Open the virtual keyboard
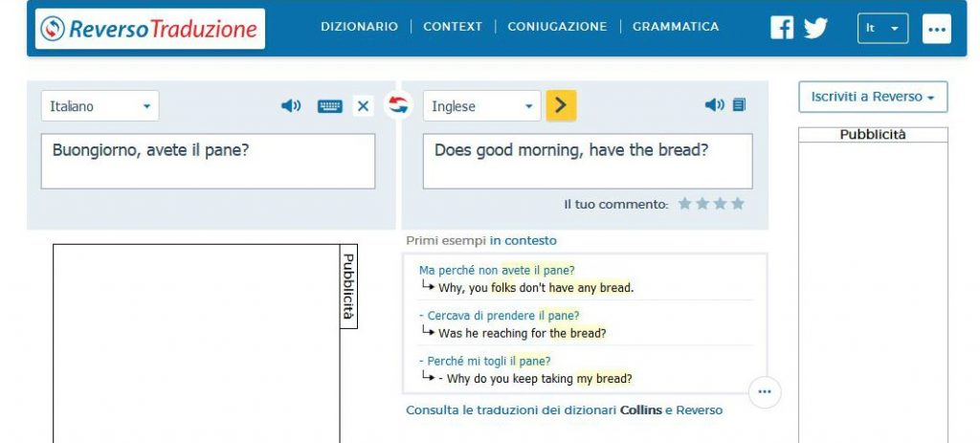 click(329, 106)
